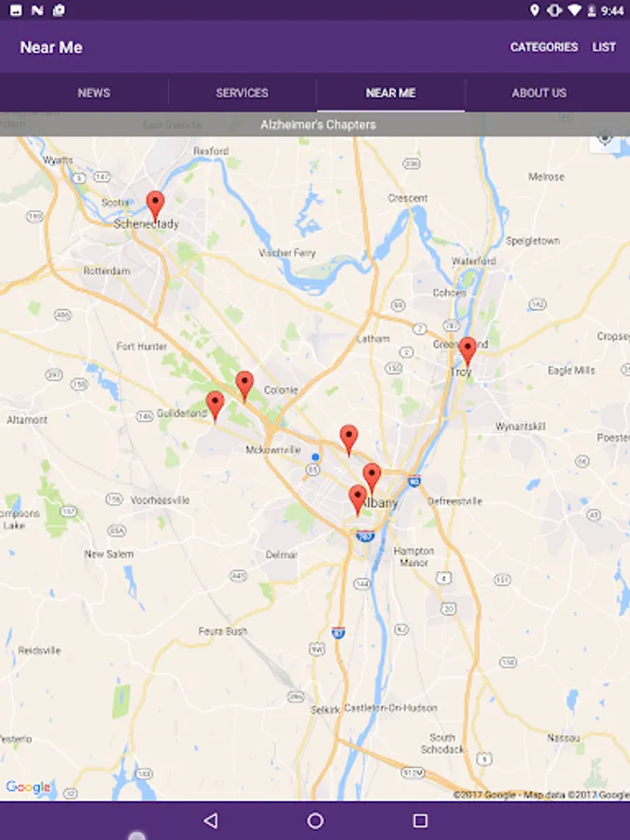
Task: Tap the Speigletown map label
Action: point(533,241)
